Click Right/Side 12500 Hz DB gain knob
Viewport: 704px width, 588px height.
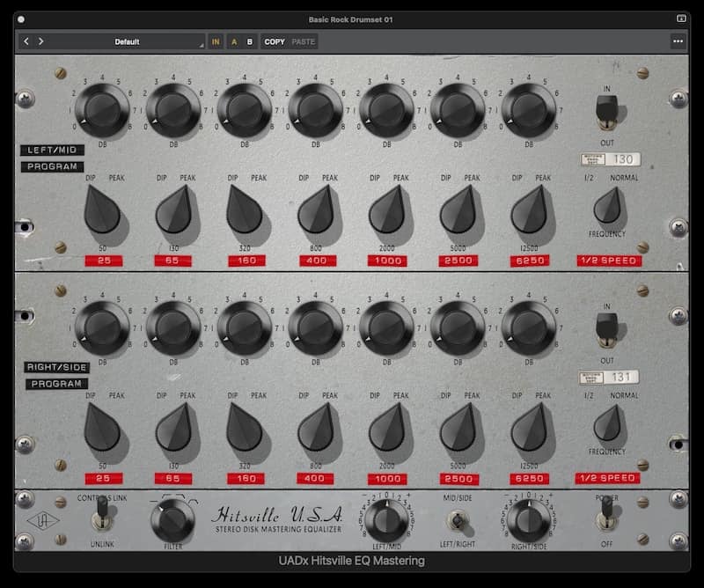click(529, 328)
